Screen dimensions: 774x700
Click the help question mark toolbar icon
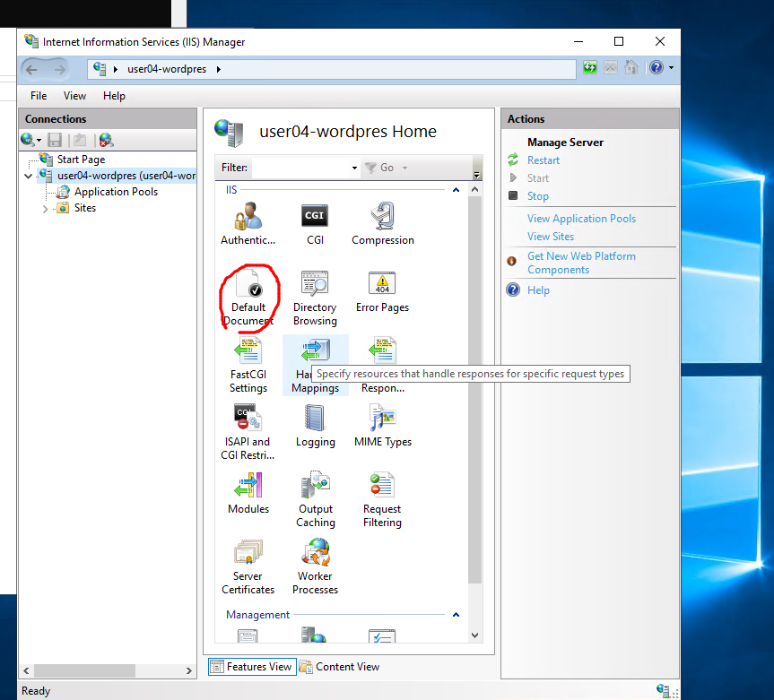(x=656, y=67)
